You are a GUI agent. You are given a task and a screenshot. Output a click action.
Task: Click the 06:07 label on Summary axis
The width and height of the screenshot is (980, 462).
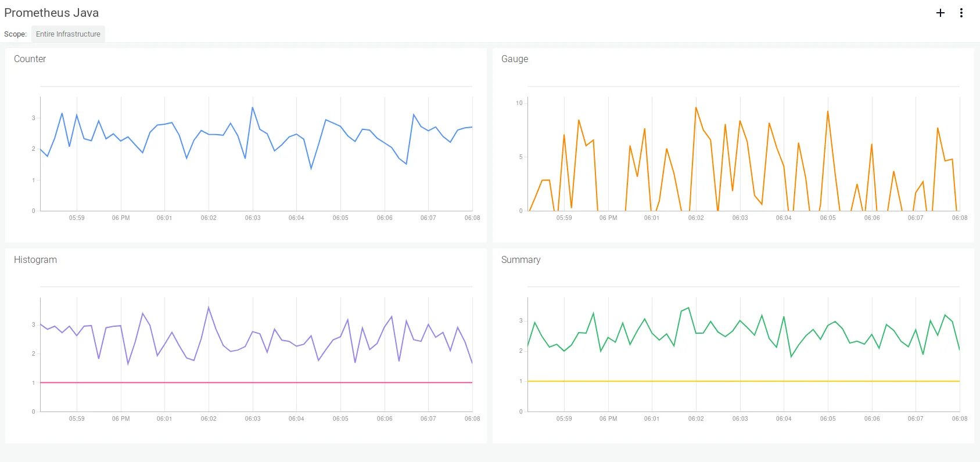point(916,418)
